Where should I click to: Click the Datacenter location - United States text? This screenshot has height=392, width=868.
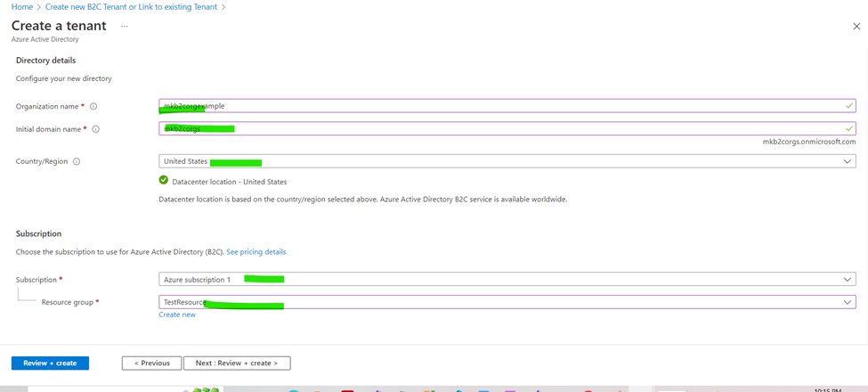(x=230, y=181)
